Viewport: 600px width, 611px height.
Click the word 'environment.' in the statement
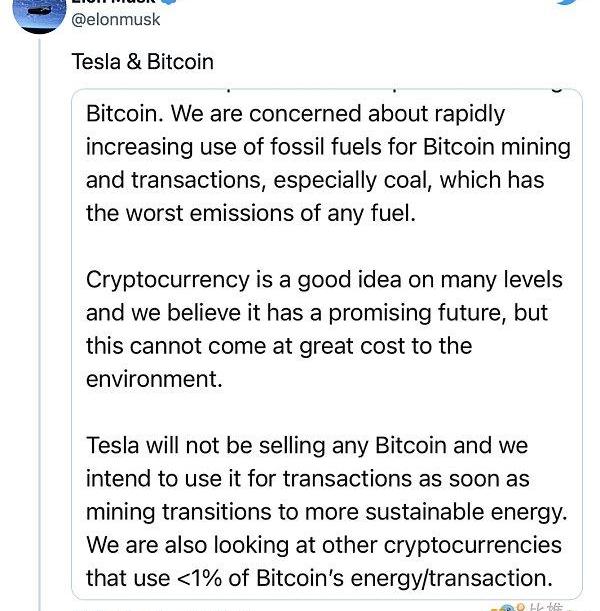[154, 379]
